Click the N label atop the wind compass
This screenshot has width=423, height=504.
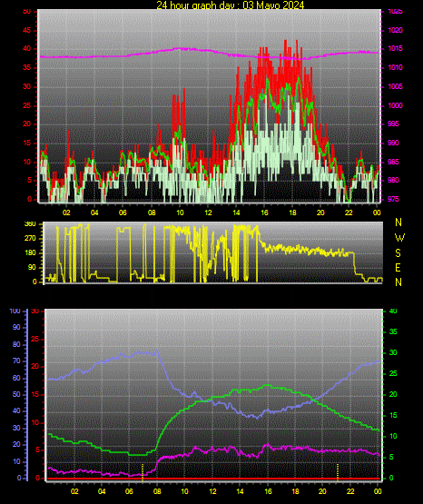pos(398,222)
